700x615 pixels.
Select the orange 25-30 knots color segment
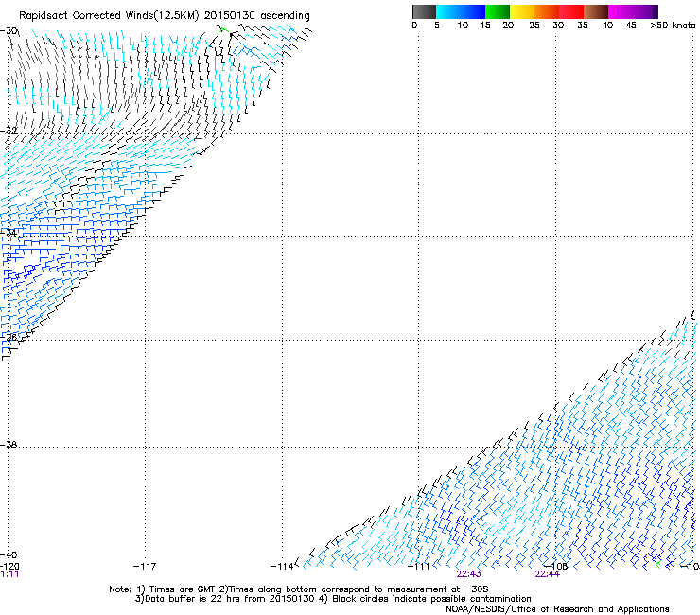547,11
